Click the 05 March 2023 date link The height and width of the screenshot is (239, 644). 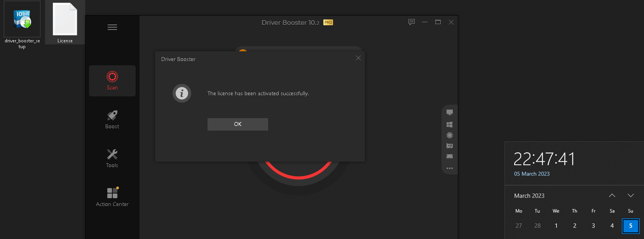pos(532,174)
